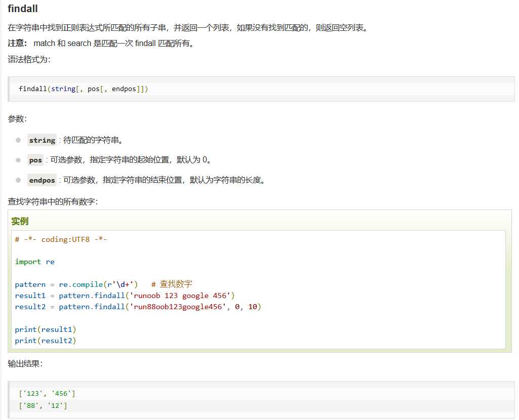Click the 查找数字 code comment
Screen dimensions: 519x420
coord(172,284)
